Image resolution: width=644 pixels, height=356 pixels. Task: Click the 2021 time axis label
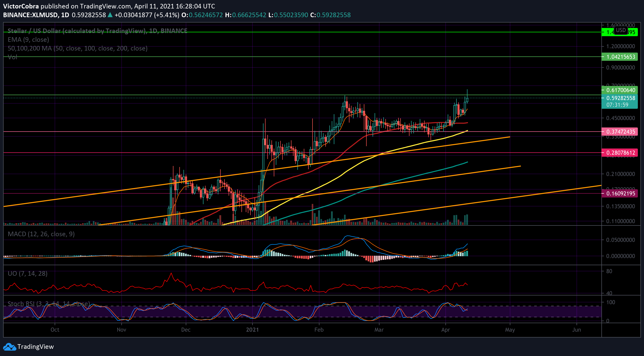pos(252,330)
